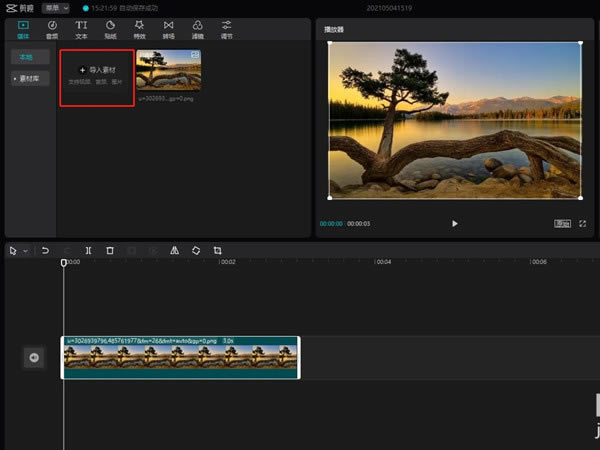Expand the 素材库 material library section

(x=29, y=77)
